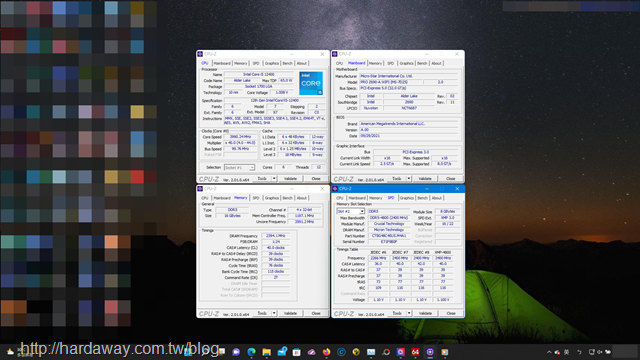
Task: Click Validate button in Mainboard window
Action: click(x=425, y=178)
